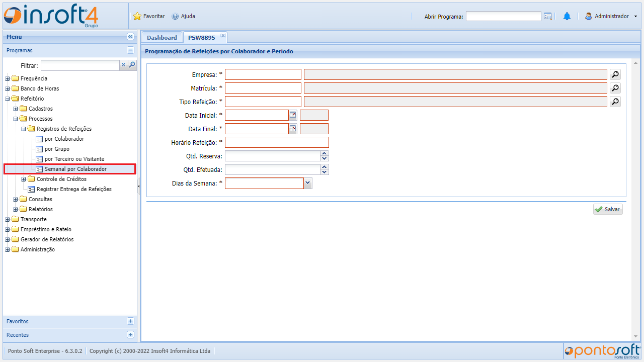This screenshot has height=362, width=644.
Task: Expand the Frequência folder
Action: click(x=8, y=78)
